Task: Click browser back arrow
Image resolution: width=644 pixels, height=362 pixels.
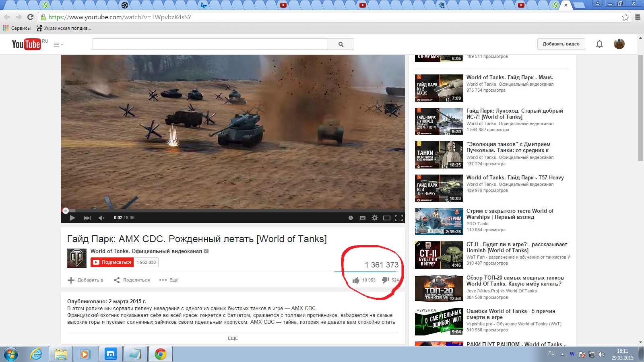Action: click(x=7, y=17)
